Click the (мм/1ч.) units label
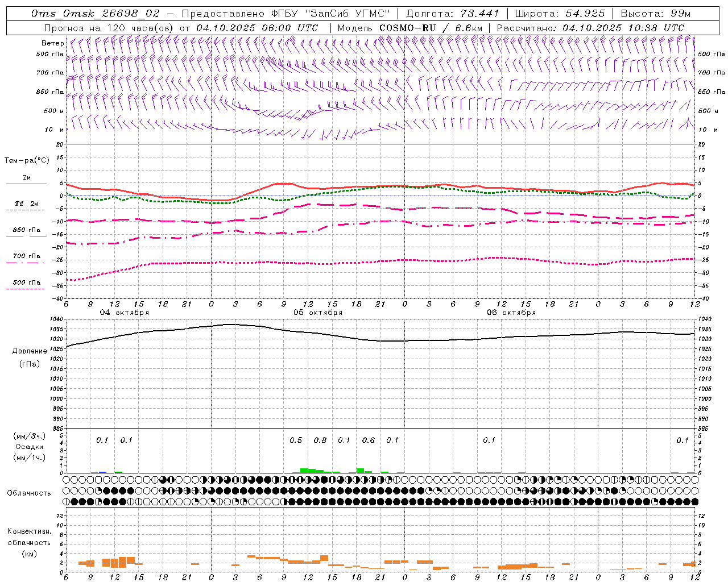The height and width of the screenshot is (582, 728). coord(30,458)
